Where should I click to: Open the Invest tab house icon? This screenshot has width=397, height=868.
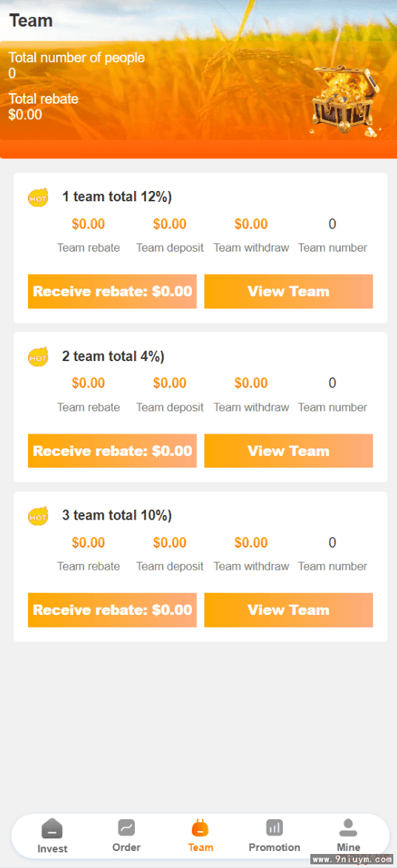(x=52, y=829)
